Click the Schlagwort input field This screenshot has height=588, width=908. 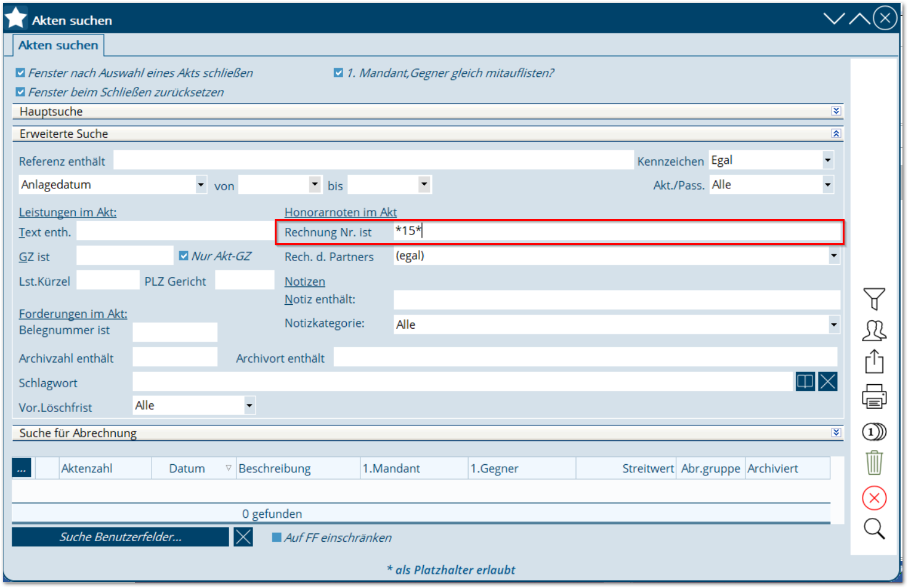pos(463,382)
